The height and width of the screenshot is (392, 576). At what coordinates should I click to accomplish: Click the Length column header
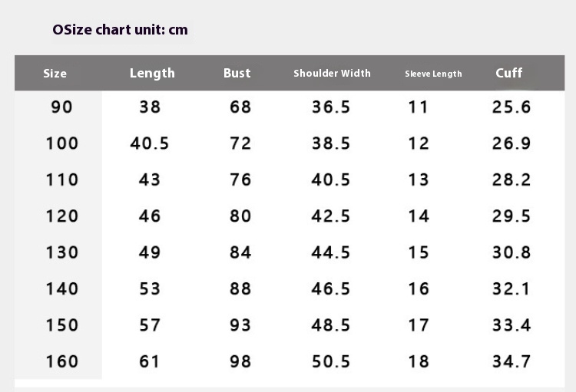152,73
